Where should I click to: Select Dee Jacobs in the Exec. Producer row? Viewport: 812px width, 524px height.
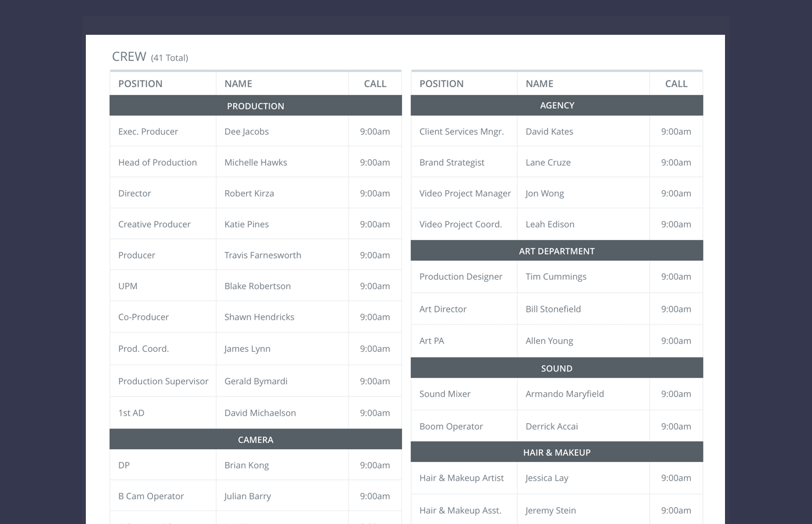point(246,131)
